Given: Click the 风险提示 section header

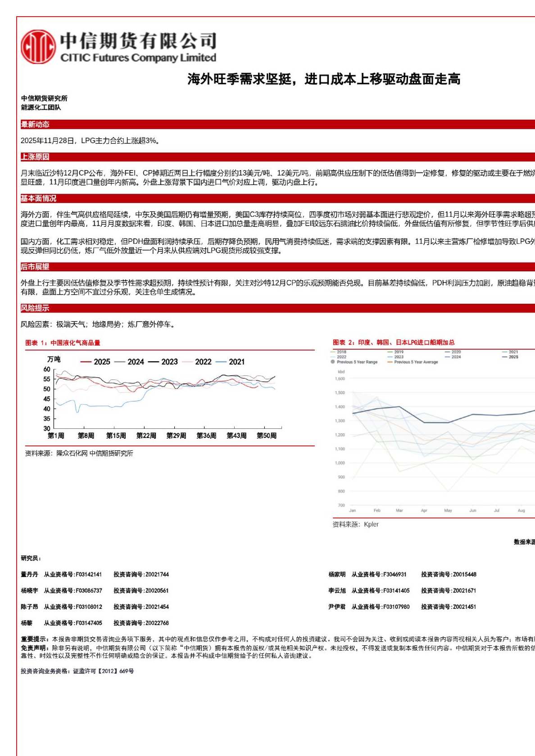Looking at the screenshot, I should pos(35,308).
